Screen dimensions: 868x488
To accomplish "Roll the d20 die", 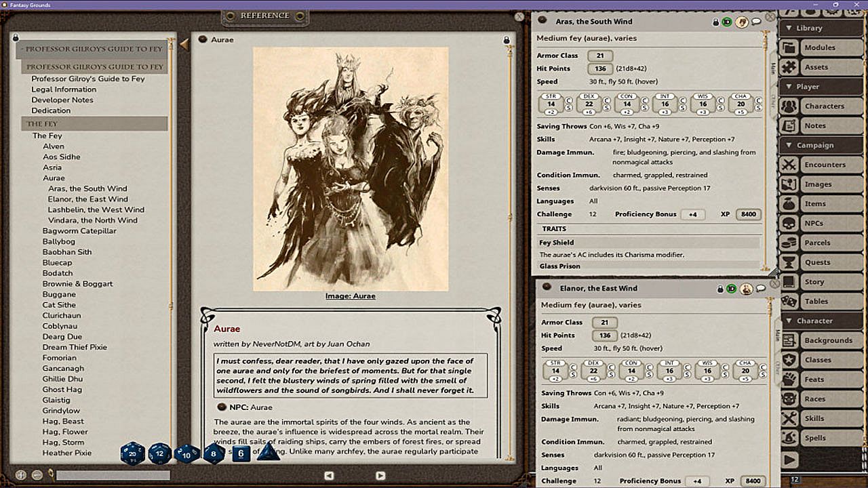I will coord(132,453).
